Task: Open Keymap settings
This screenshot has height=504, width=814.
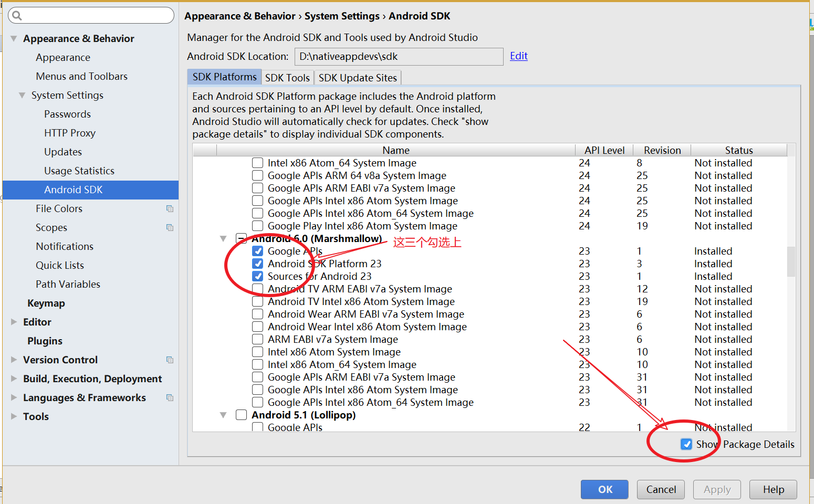Action: coord(46,303)
